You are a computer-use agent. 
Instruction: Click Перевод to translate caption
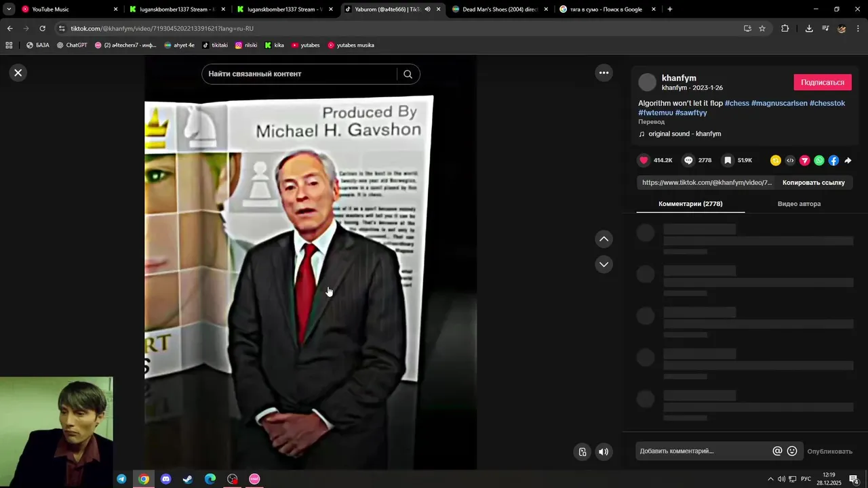[x=651, y=122]
